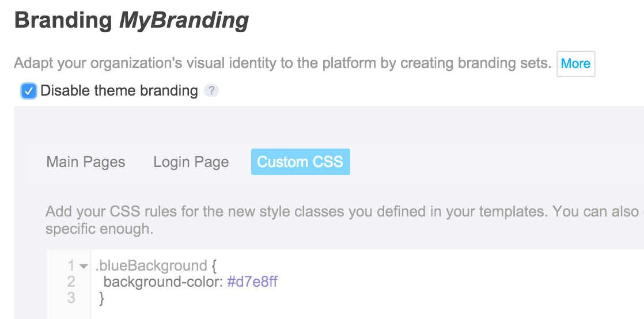Click the question mark help icon
The width and height of the screenshot is (644, 319).
click(211, 91)
